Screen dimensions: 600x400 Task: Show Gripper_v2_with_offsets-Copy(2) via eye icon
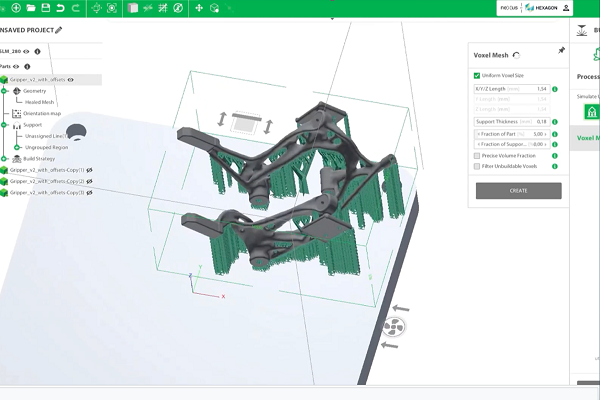(89, 181)
